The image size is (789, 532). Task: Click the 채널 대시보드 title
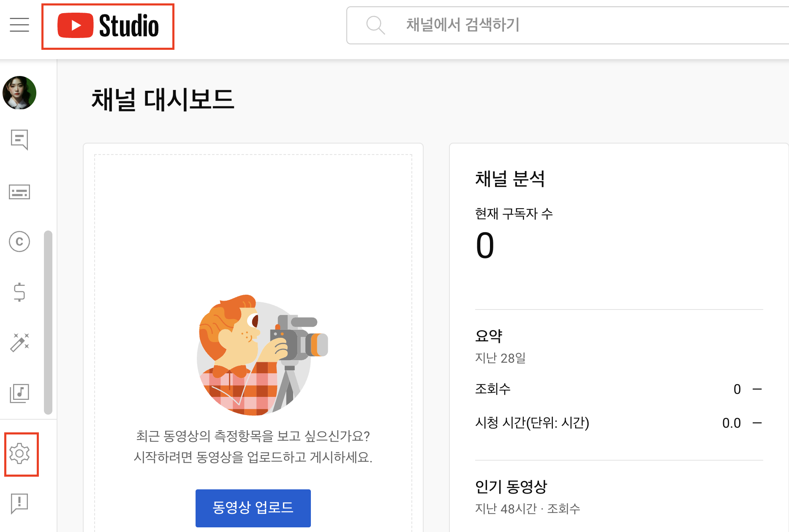(x=163, y=100)
